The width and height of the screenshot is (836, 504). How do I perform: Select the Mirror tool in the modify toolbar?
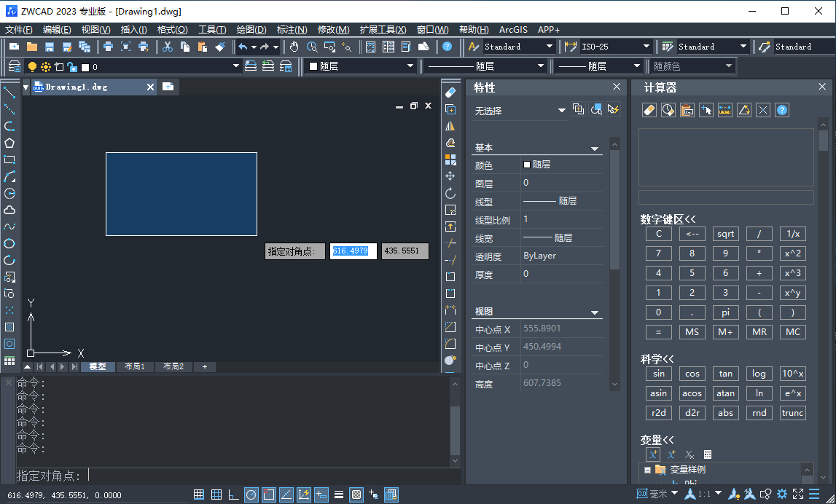click(x=450, y=126)
